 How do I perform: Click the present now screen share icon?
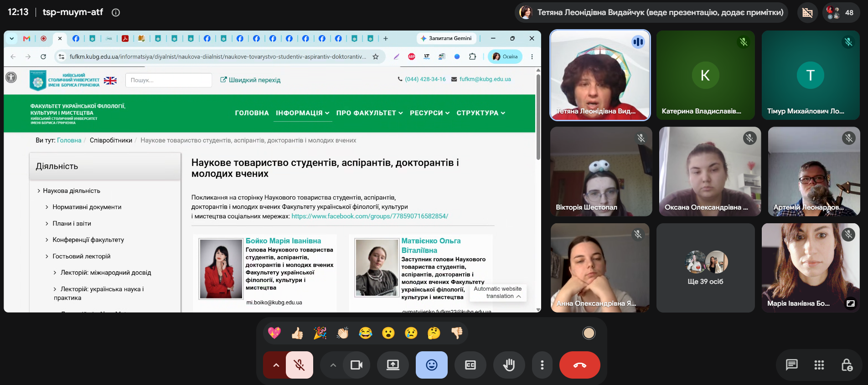point(393,365)
